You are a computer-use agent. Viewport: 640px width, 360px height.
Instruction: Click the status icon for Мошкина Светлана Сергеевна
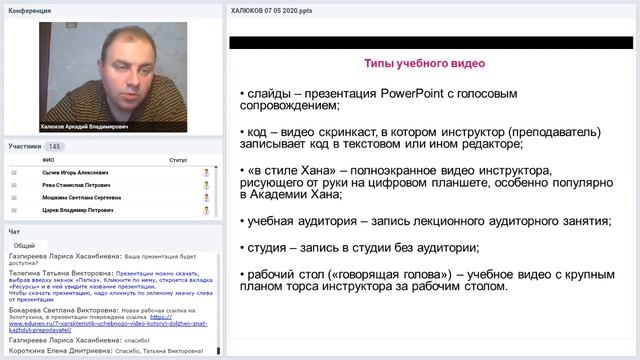click(x=206, y=198)
